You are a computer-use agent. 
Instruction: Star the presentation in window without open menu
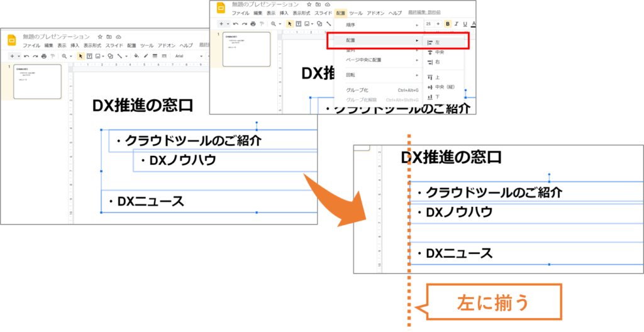coord(100,37)
